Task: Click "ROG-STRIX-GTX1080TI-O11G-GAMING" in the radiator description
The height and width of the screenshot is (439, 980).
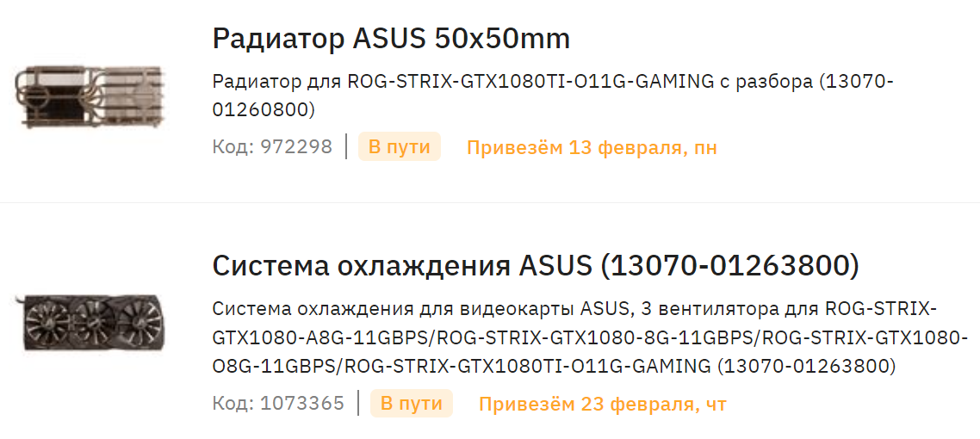Action: (530, 83)
